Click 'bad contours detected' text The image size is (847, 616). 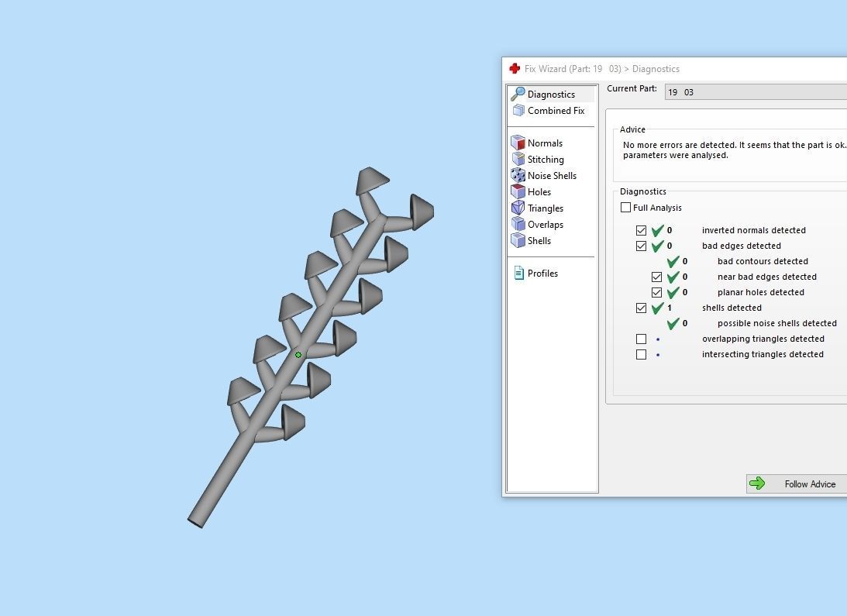[763, 261]
